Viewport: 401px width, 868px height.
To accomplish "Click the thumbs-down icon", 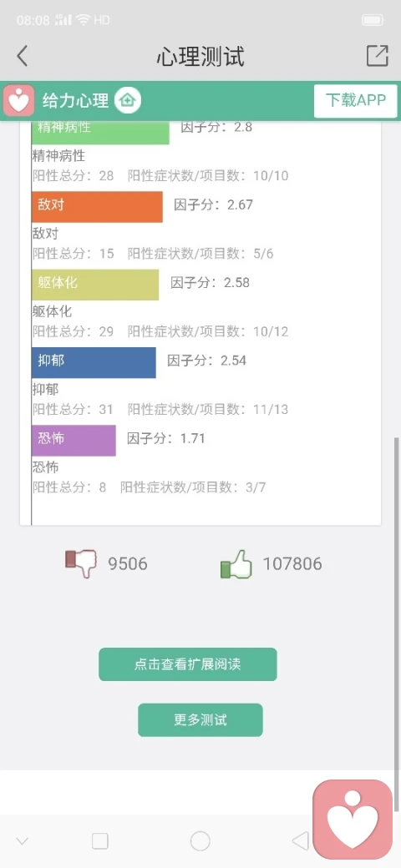I will pos(81,563).
